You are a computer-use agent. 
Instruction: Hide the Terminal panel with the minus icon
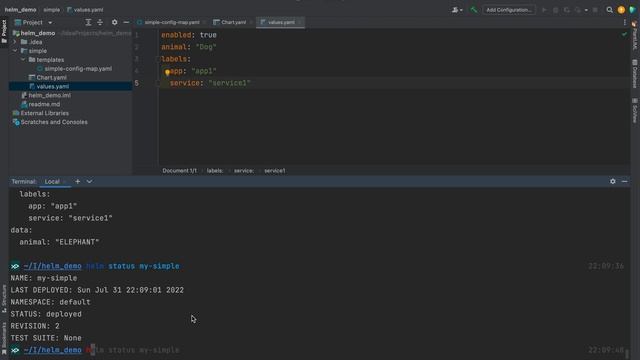point(624,182)
